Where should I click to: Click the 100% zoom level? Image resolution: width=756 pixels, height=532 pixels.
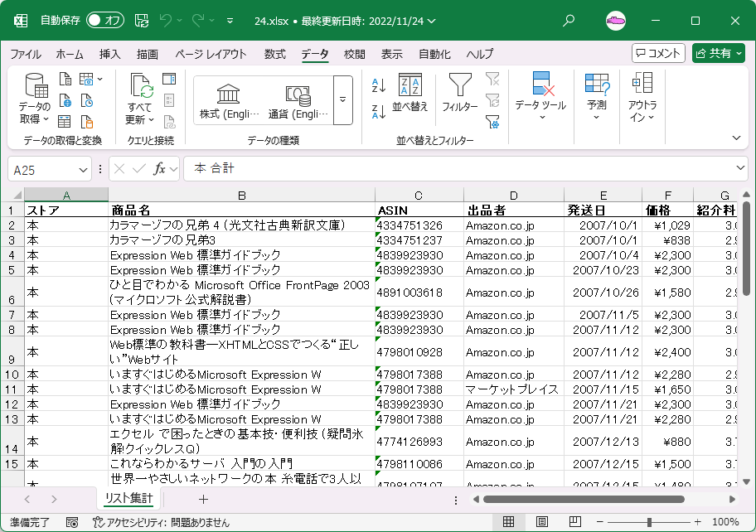pos(725,522)
